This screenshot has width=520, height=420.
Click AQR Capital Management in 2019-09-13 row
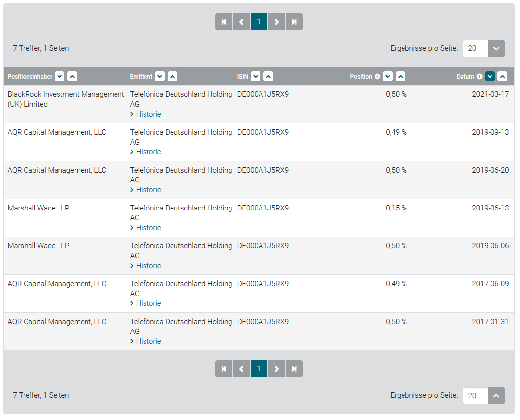pos(57,132)
